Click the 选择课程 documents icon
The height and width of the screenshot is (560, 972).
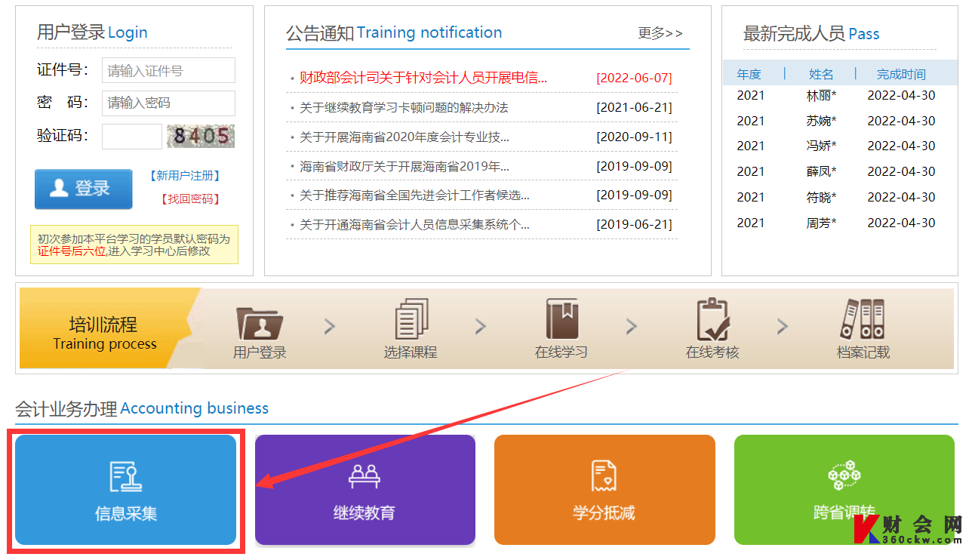(x=411, y=319)
